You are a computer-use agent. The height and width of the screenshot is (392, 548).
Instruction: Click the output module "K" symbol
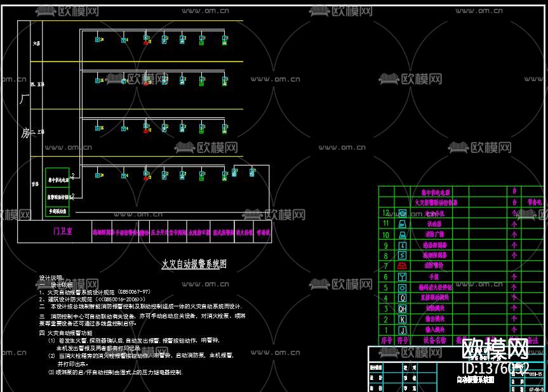[401, 319]
